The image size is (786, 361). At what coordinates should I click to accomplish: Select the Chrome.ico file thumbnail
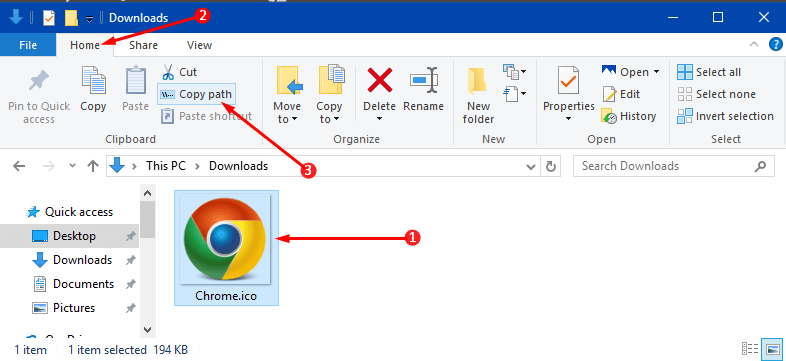224,238
